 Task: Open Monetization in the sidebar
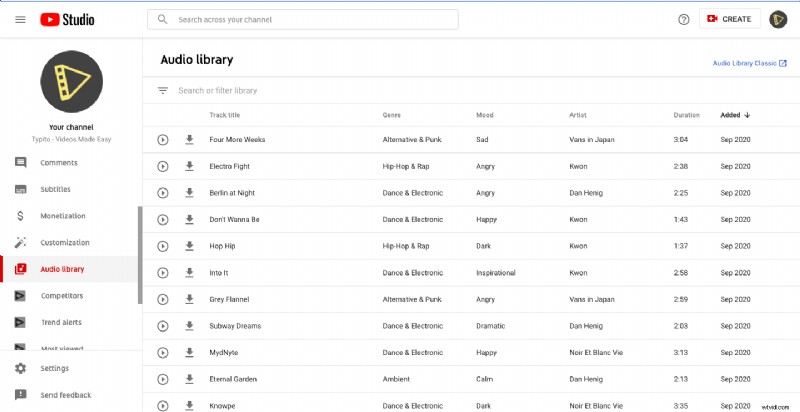coord(62,216)
